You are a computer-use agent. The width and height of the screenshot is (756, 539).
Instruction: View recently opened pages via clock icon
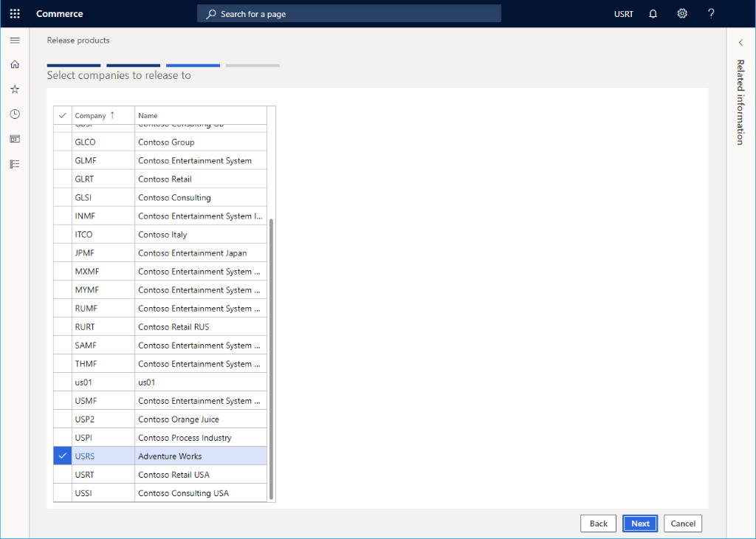tap(14, 114)
